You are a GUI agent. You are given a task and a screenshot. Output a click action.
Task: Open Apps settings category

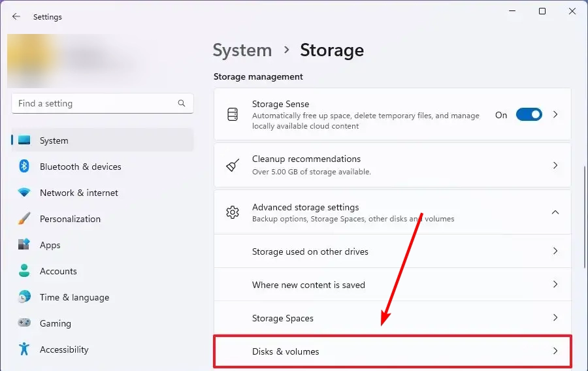(103, 245)
